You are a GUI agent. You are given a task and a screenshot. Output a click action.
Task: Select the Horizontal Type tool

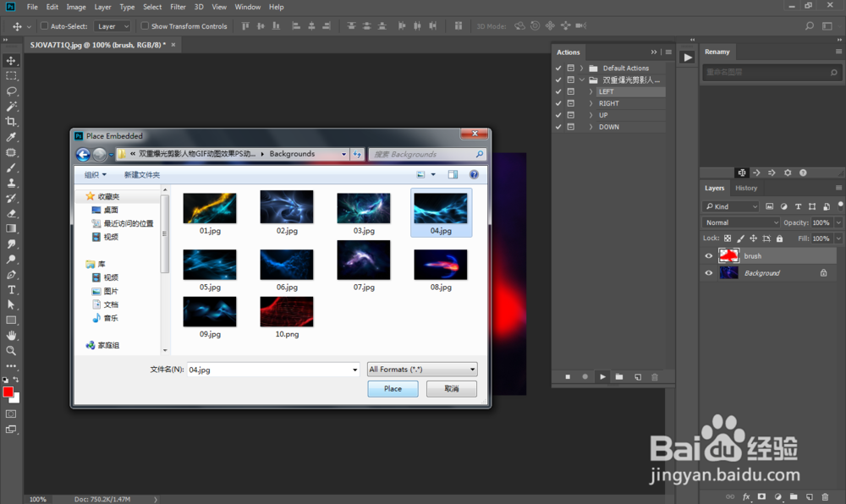(x=11, y=290)
